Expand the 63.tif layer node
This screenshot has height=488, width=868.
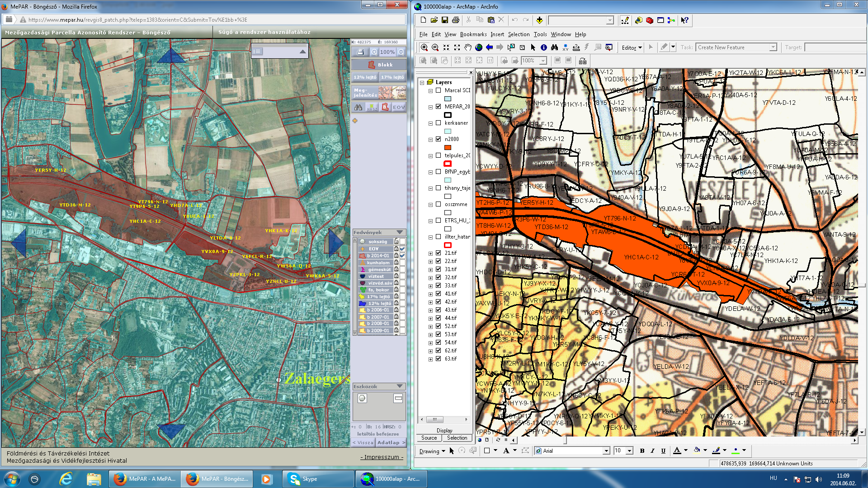[431, 359]
